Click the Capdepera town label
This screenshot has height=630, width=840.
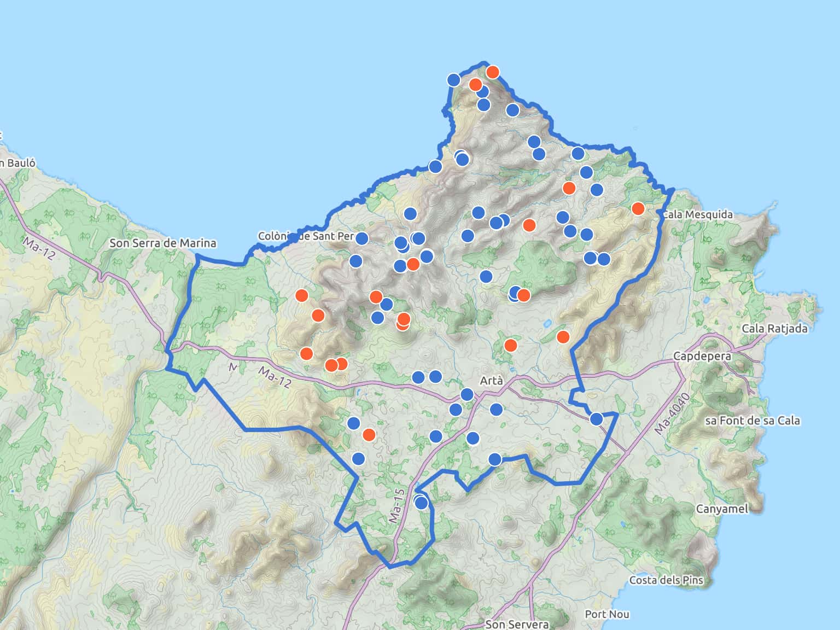click(702, 356)
